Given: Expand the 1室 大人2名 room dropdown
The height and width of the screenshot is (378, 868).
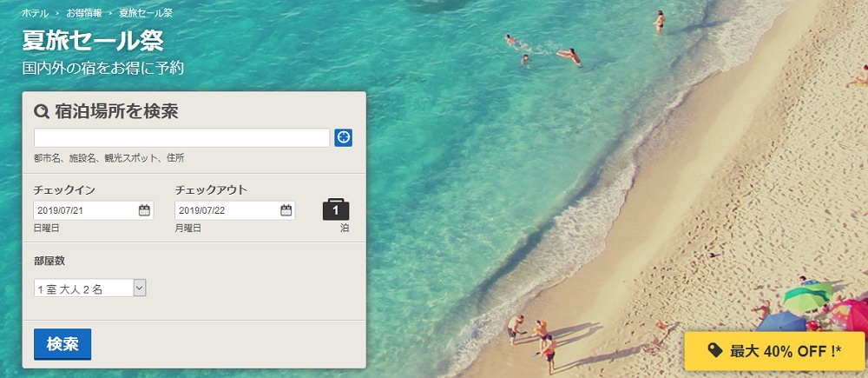Looking at the screenshot, I should tap(89, 288).
